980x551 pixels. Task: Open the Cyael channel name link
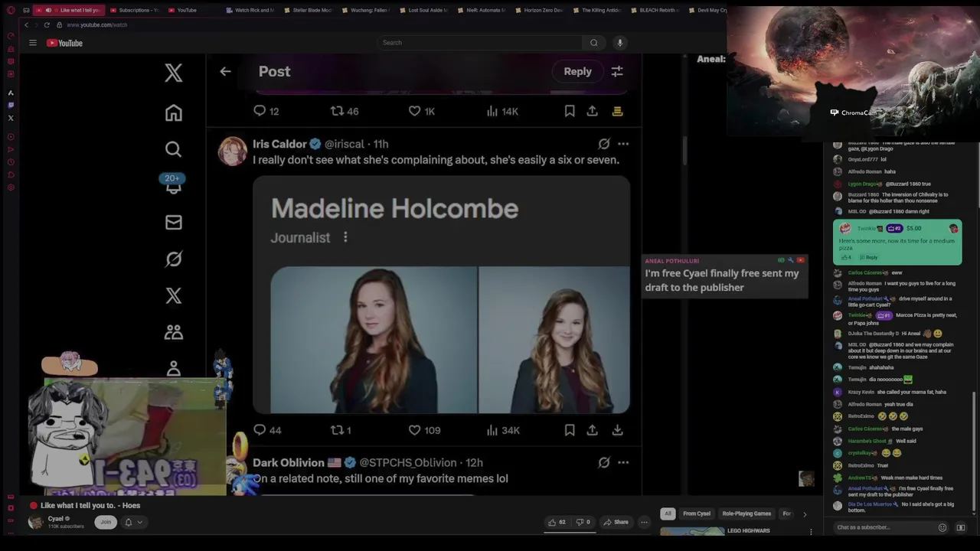56,518
